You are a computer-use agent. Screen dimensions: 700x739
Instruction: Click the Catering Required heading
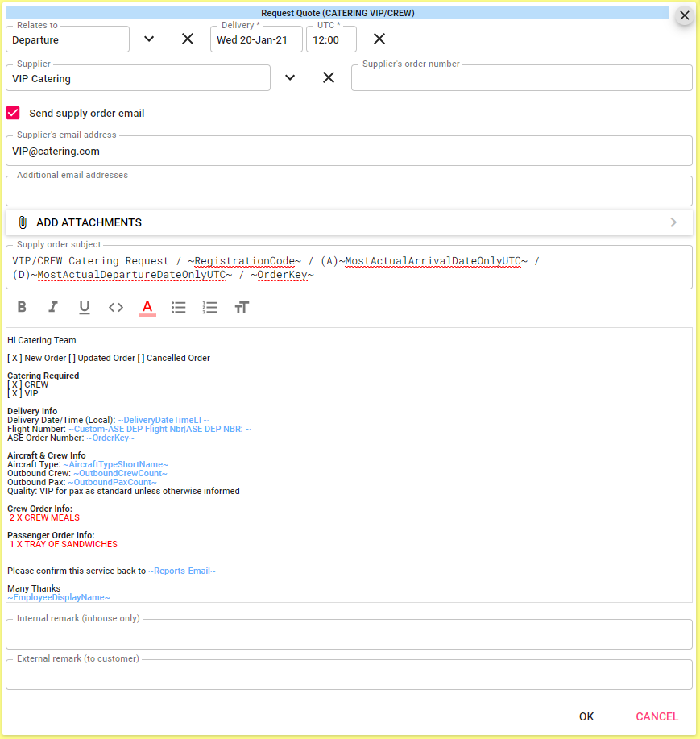click(43, 376)
